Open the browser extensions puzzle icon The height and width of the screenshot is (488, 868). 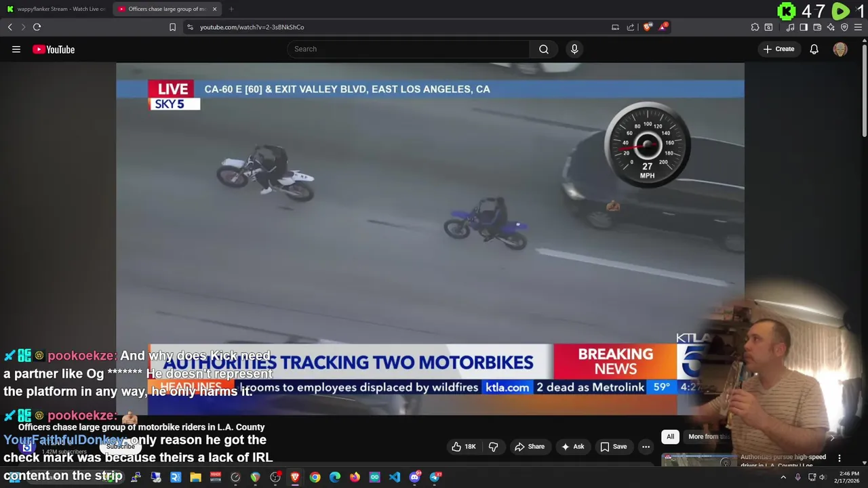(755, 27)
